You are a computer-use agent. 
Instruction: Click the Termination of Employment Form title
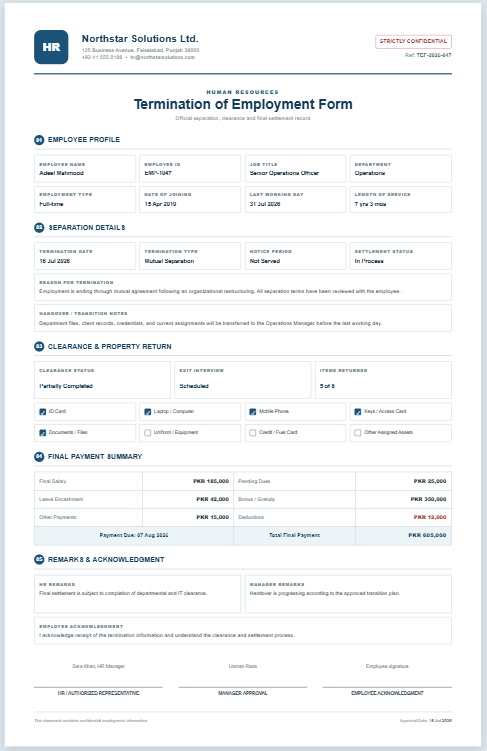tap(243, 104)
